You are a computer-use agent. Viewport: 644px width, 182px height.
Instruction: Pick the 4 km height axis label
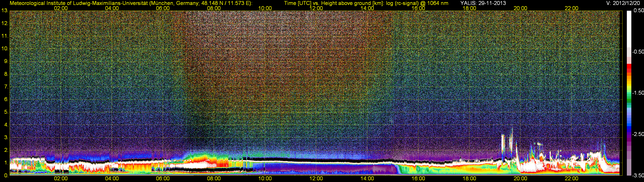(x=6, y=125)
